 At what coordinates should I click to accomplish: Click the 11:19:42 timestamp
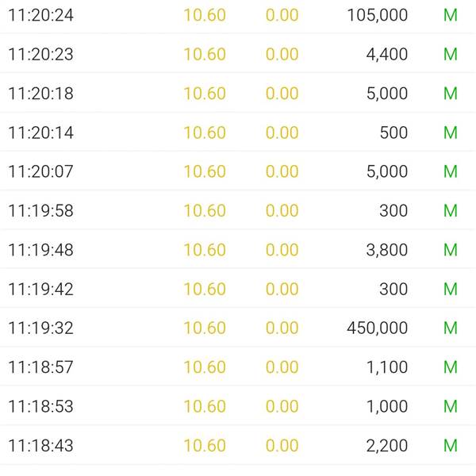pyautogui.click(x=40, y=289)
